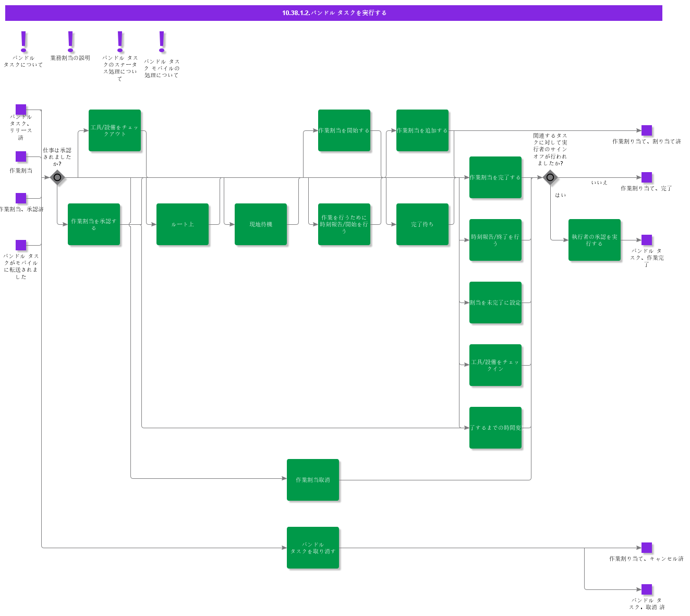Open the 作業割当を開始する process box
Screen dimensions: 690x616
(x=344, y=130)
